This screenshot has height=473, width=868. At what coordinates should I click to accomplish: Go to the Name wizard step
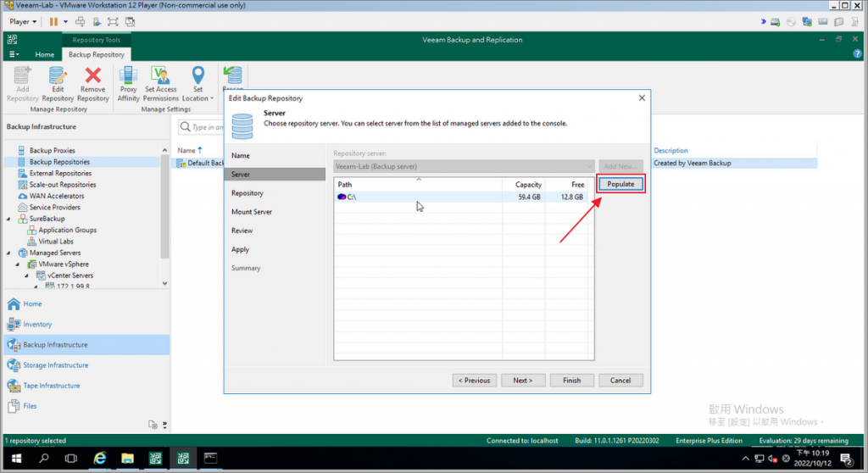point(241,156)
